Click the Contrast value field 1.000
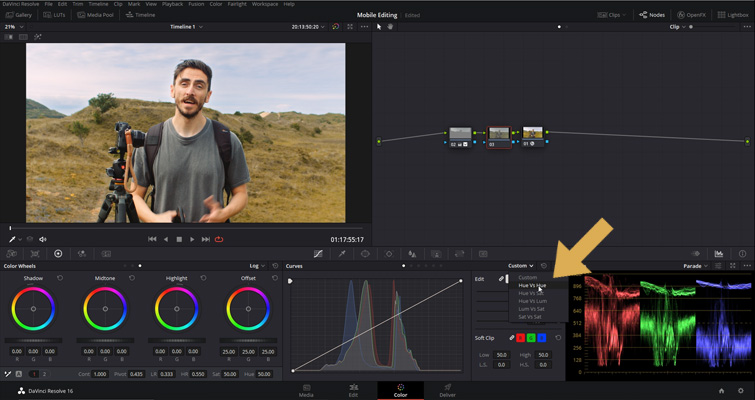This screenshot has width=755, height=400. (x=100, y=374)
